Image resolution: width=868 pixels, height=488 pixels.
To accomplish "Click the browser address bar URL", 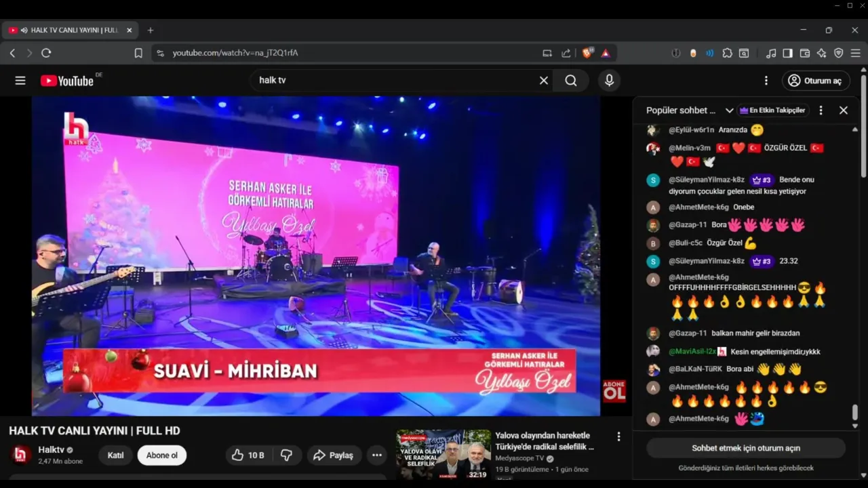I will [235, 53].
